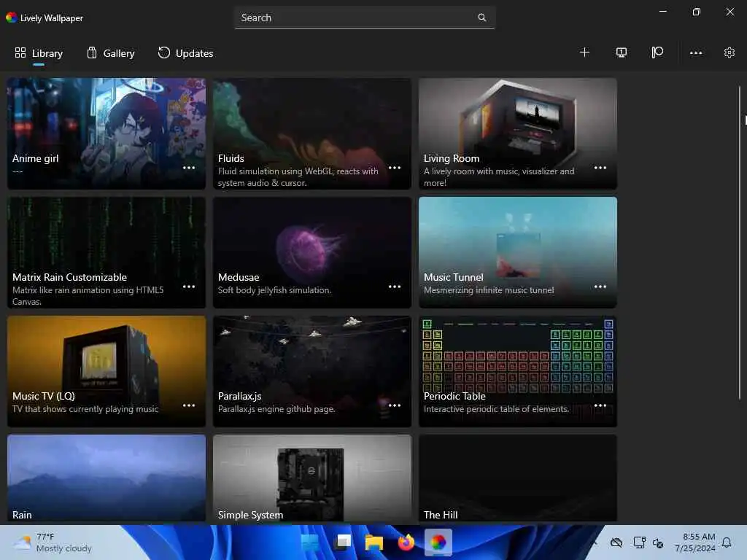Select the Living Room wallpaper thumbnail
Screen dimensions: 747x560
point(518,134)
